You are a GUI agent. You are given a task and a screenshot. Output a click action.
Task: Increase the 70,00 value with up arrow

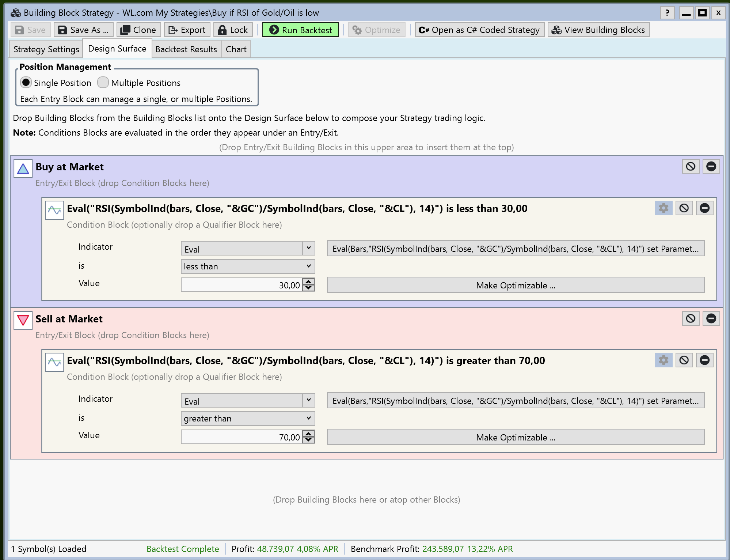[309, 434]
